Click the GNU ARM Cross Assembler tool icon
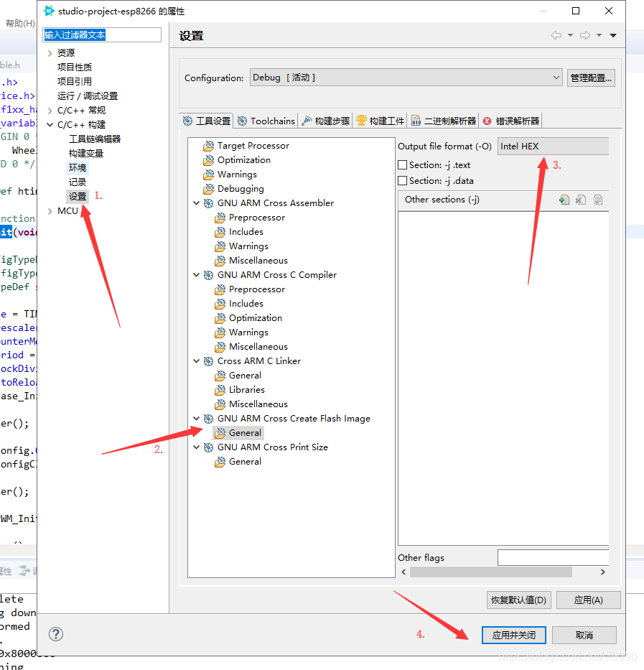This screenshot has height=670, width=644. click(208, 203)
